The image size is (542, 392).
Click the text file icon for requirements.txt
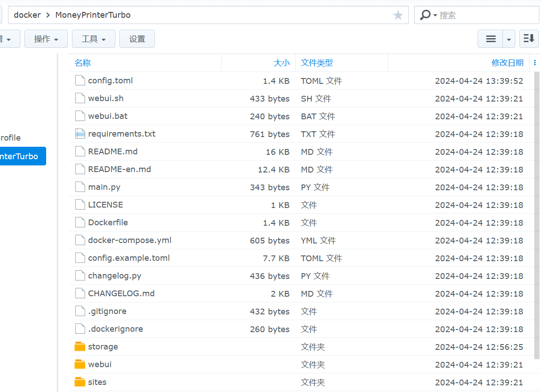pyautogui.click(x=80, y=134)
